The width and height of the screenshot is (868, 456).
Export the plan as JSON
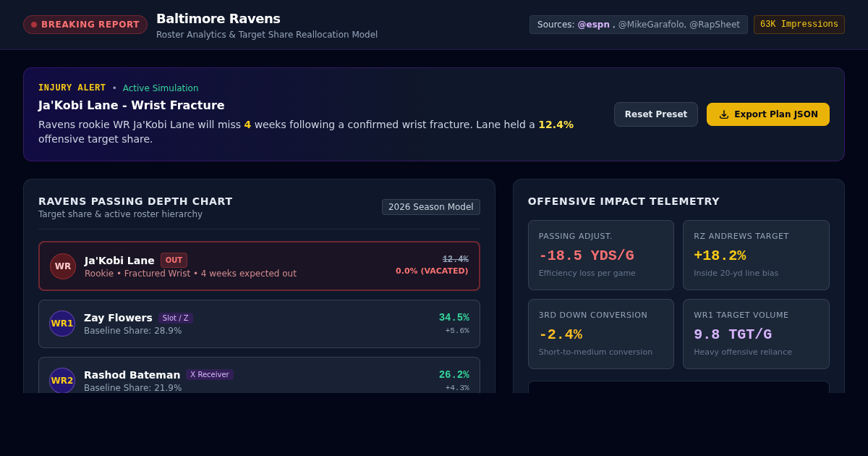point(768,114)
